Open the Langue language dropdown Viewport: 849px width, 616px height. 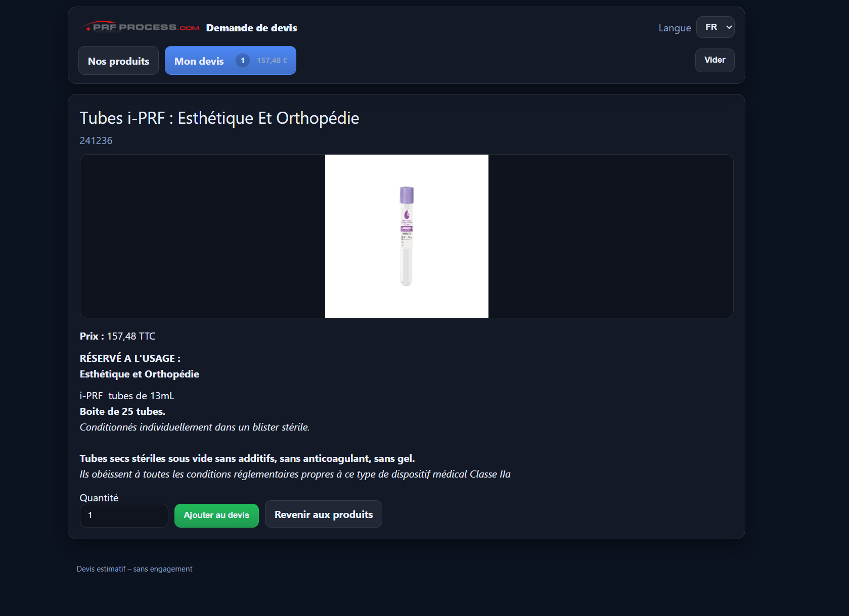tap(715, 27)
